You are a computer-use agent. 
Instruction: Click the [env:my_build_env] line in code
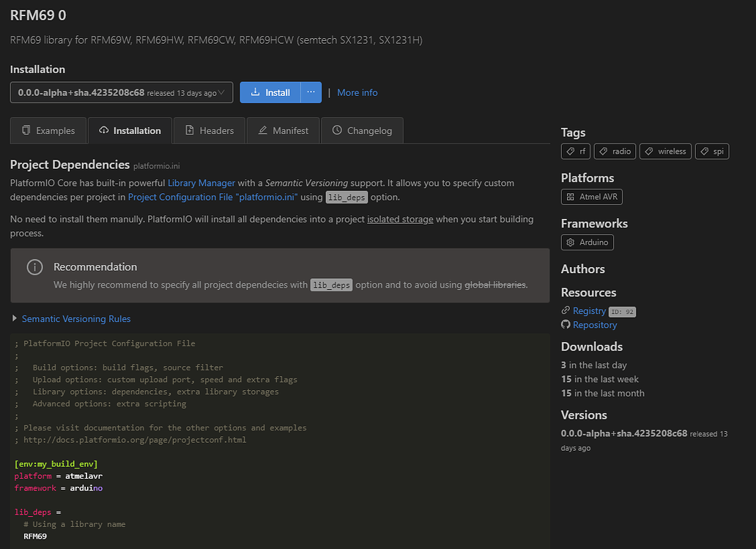coord(56,464)
